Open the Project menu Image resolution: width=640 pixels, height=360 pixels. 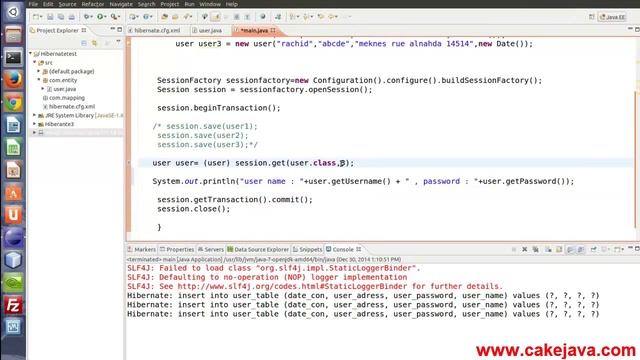click(169, 4)
